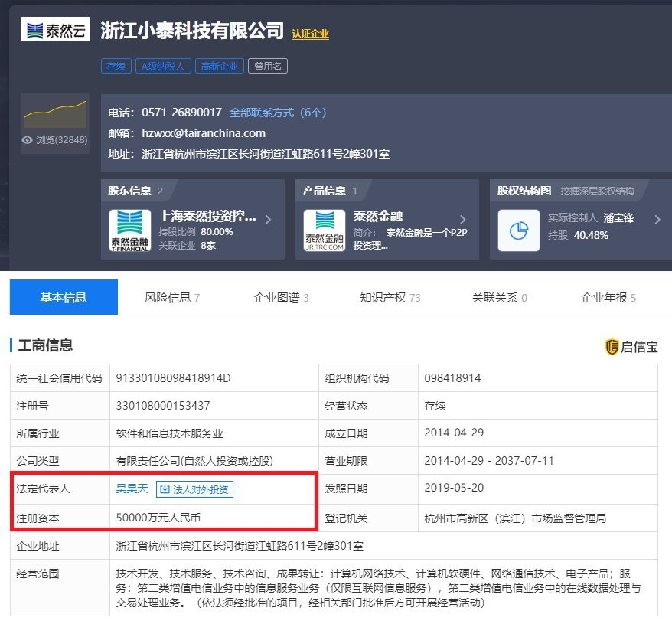Open the 知识产权 tab
The height and width of the screenshot is (634, 672).
click(390, 298)
